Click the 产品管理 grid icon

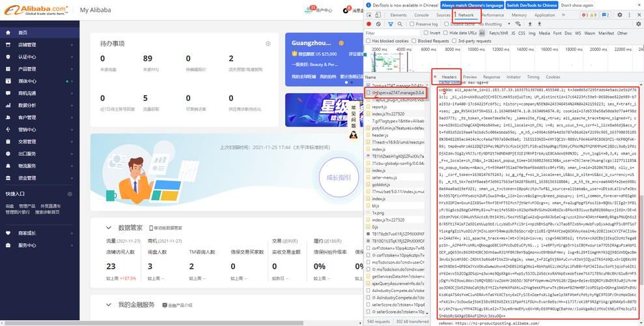[x=8, y=68]
